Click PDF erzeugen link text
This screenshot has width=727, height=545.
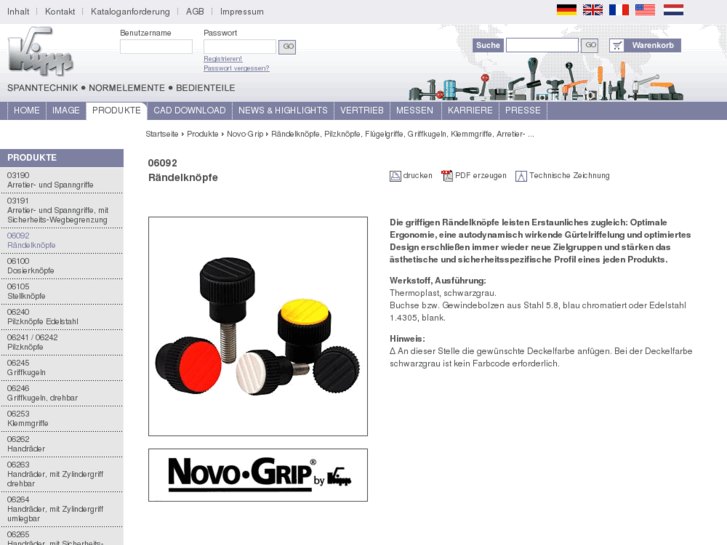[480, 176]
